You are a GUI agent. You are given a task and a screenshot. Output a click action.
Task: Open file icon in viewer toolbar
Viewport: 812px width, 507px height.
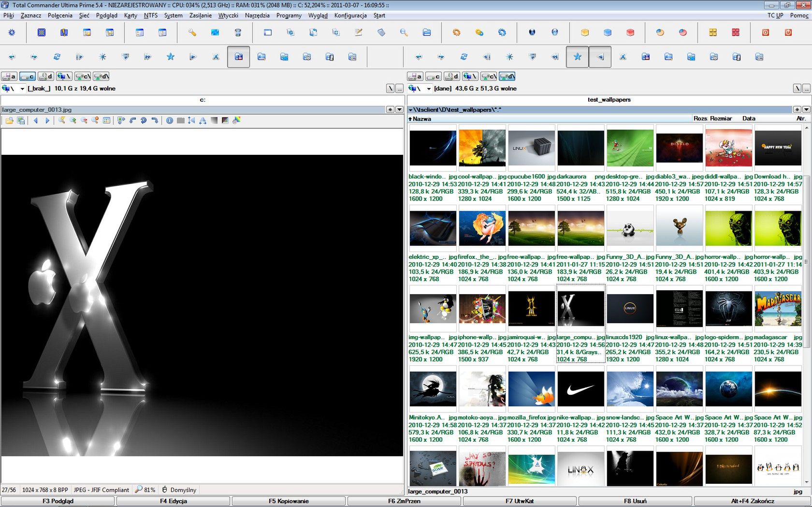(9, 120)
